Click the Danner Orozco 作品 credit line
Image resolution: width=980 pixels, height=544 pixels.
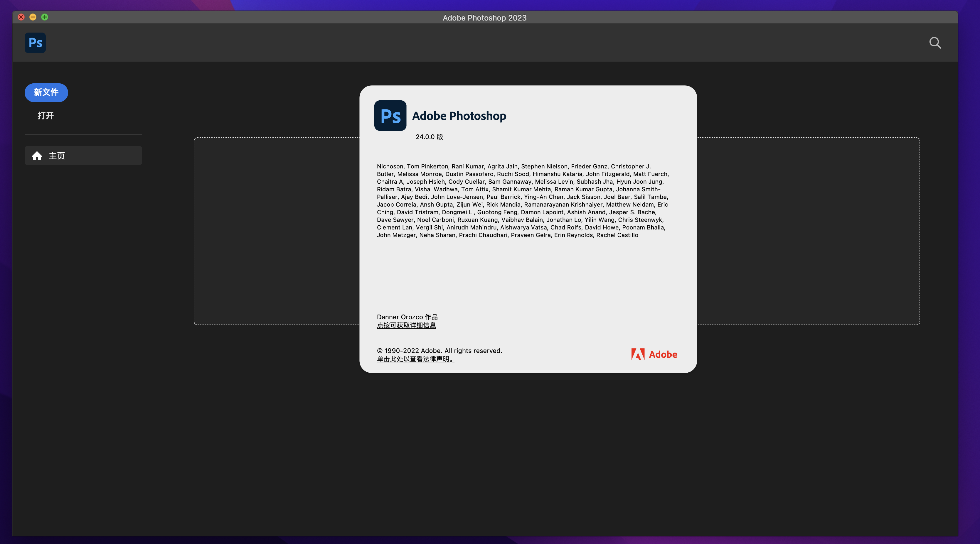click(407, 317)
